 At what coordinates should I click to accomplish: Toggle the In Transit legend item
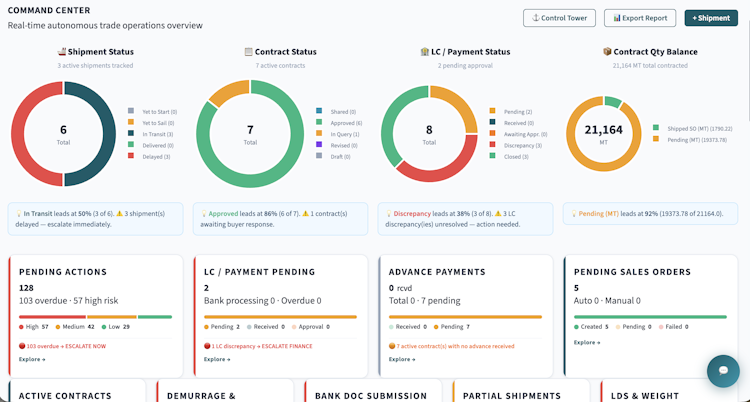pos(150,134)
